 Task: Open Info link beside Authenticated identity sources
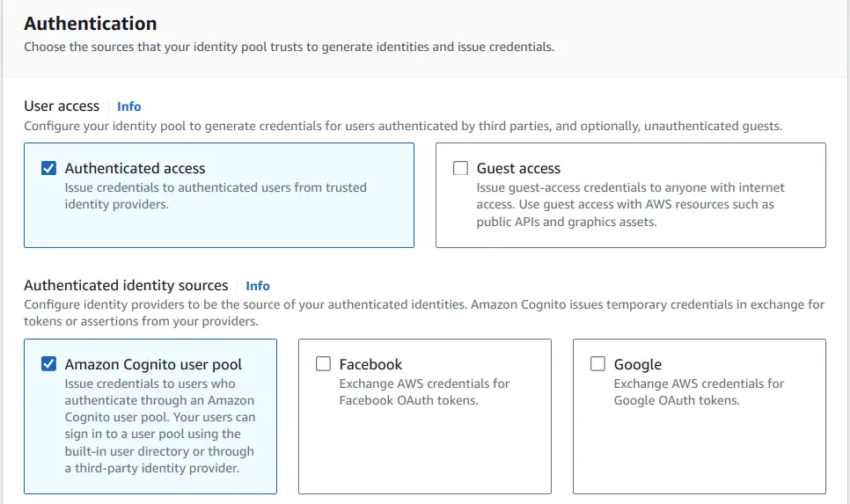coord(258,286)
